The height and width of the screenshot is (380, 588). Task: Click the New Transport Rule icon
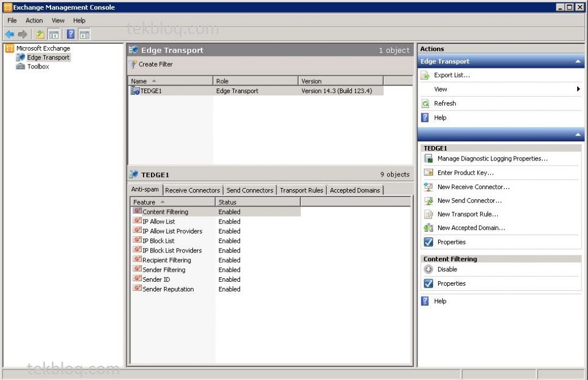pos(428,214)
